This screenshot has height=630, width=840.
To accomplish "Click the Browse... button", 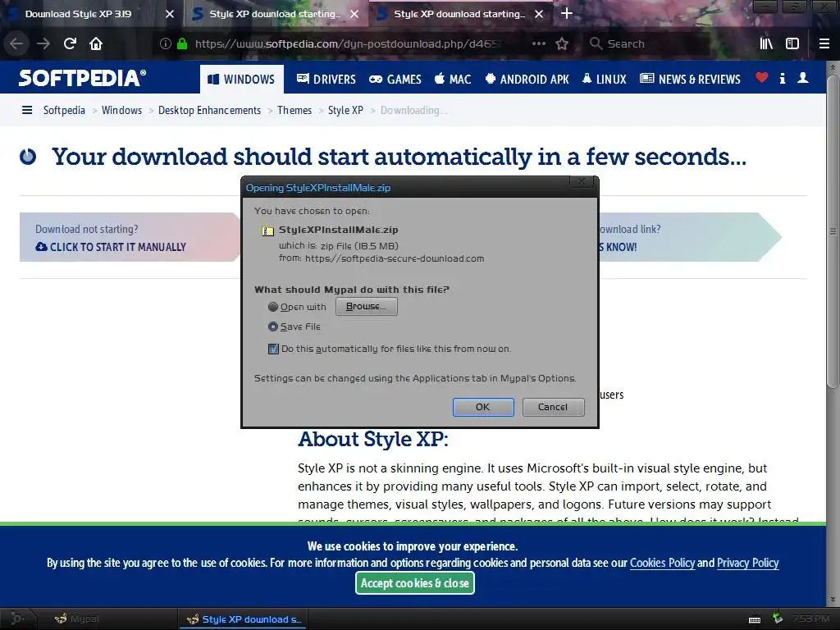I will (x=367, y=307).
